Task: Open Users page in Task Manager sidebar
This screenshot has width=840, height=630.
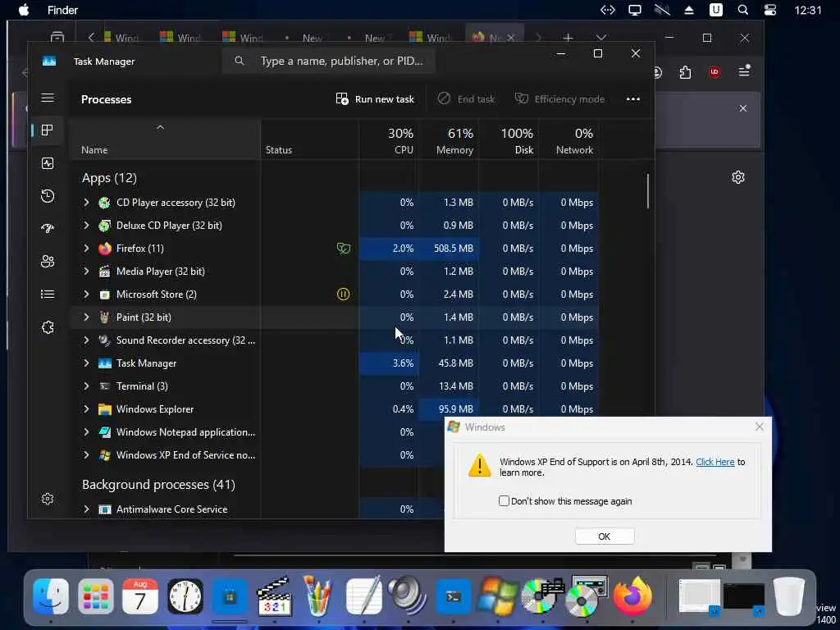Action: click(48, 261)
